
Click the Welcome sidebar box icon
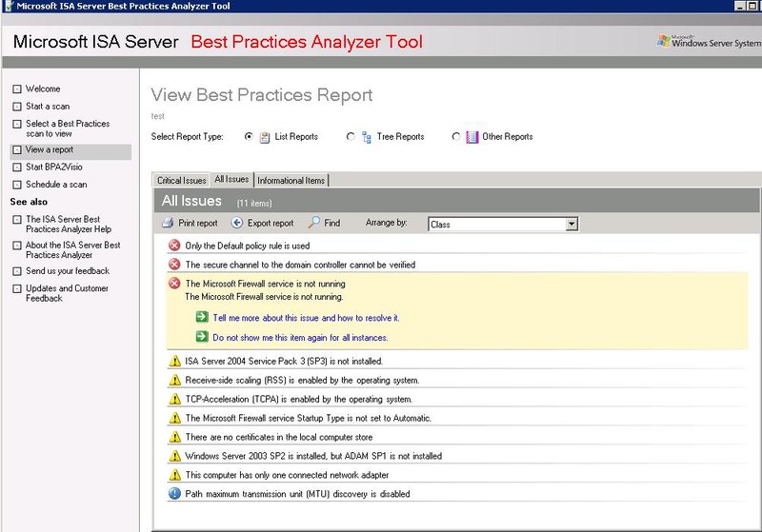[x=17, y=89]
